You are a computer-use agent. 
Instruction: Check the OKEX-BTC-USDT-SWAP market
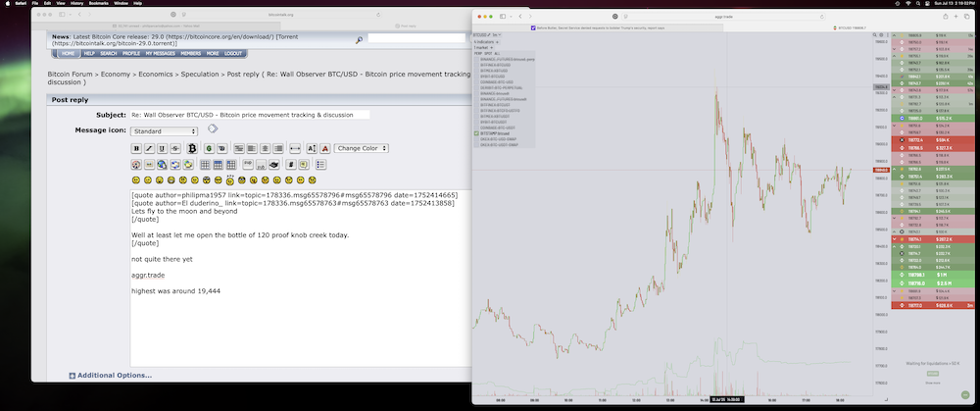[477, 144]
